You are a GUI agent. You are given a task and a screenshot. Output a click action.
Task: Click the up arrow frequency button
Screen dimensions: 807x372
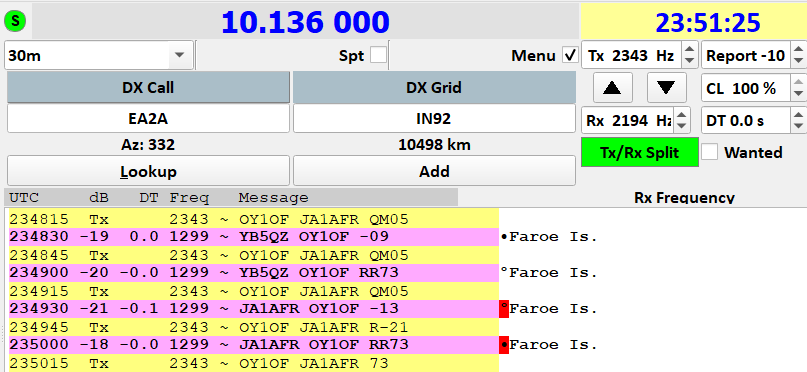(x=612, y=88)
